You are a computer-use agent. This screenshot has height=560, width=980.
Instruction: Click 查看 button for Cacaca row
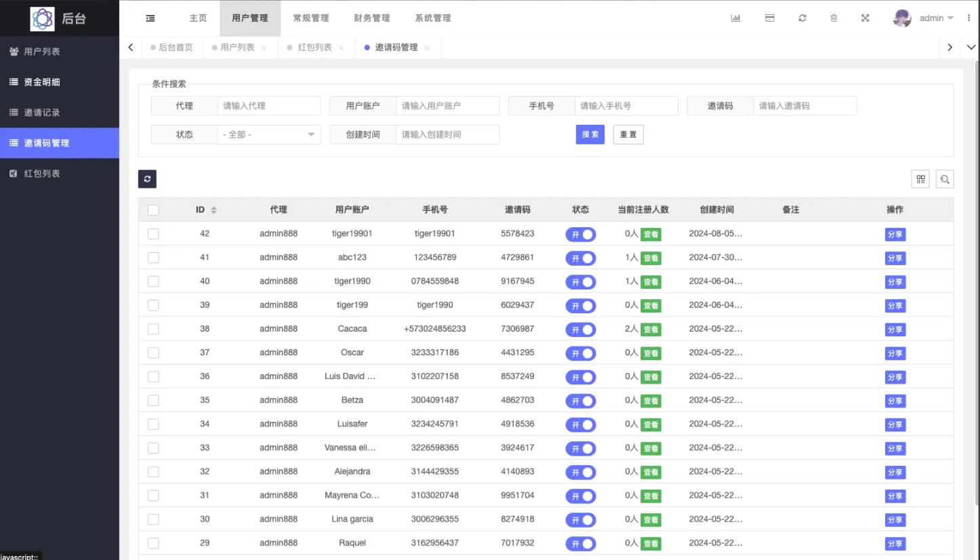click(x=651, y=329)
